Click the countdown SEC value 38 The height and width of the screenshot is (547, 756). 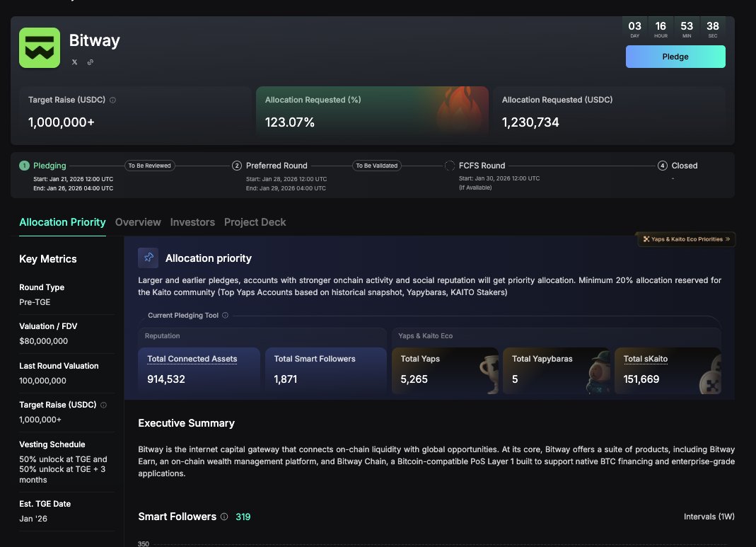(713, 26)
